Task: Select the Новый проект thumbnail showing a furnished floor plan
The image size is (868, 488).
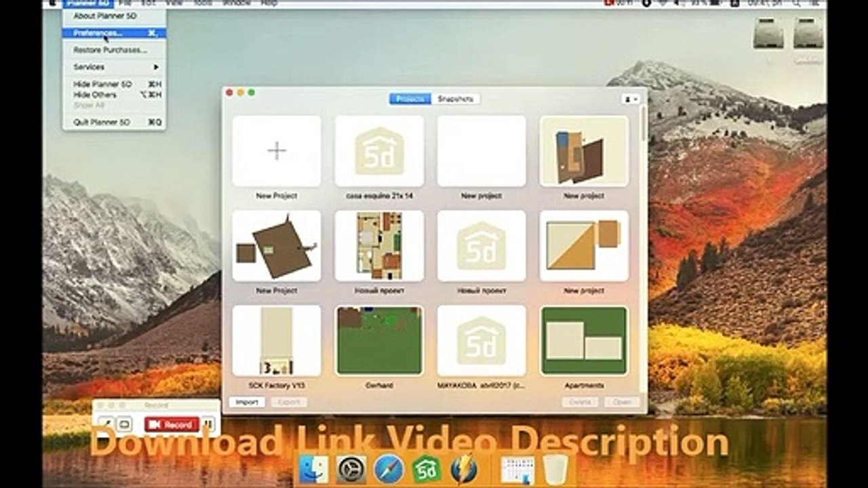Action: (x=379, y=245)
